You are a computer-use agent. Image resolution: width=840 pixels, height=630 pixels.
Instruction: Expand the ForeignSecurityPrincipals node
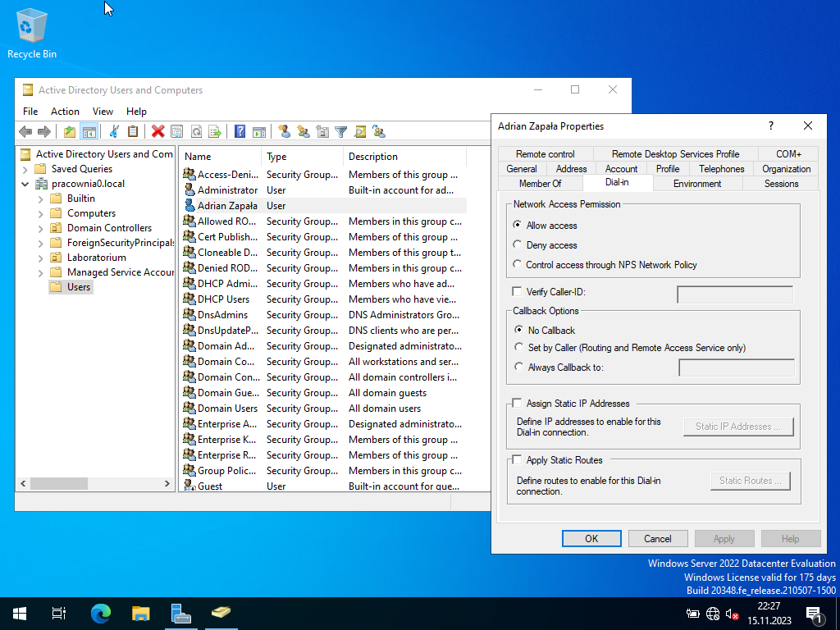[x=41, y=243]
